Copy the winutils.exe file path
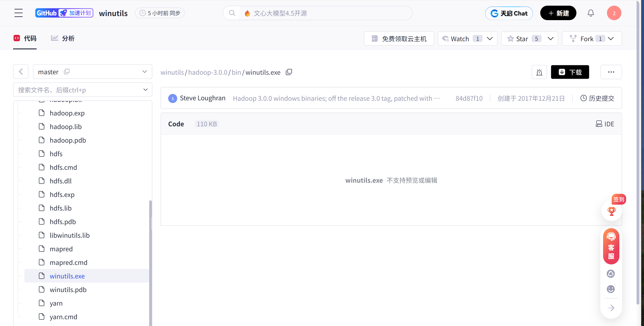The width and height of the screenshot is (644, 326). tap(289, 72)
